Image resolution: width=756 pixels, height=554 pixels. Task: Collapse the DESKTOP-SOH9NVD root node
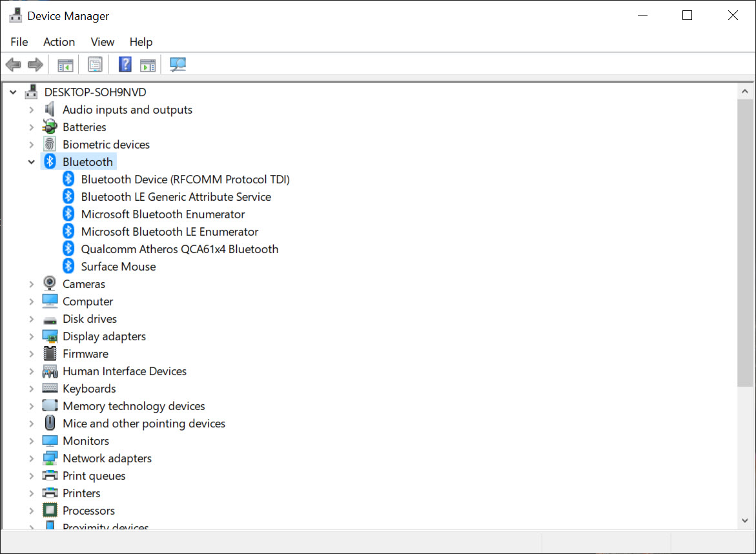[13, 92]
